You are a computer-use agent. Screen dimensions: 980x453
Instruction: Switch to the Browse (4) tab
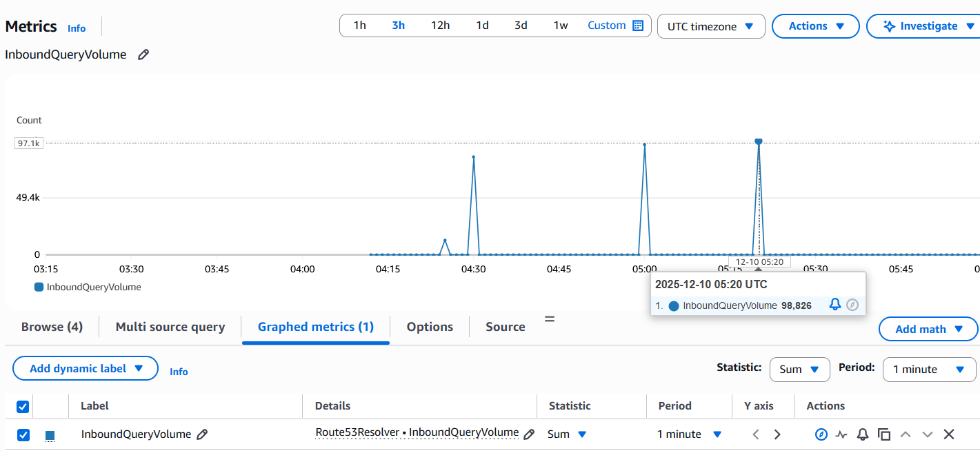[52, 327]
